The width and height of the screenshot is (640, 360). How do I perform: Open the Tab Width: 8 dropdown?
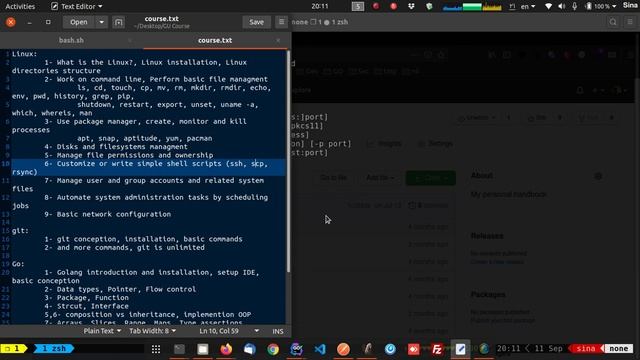coord(152,331)
